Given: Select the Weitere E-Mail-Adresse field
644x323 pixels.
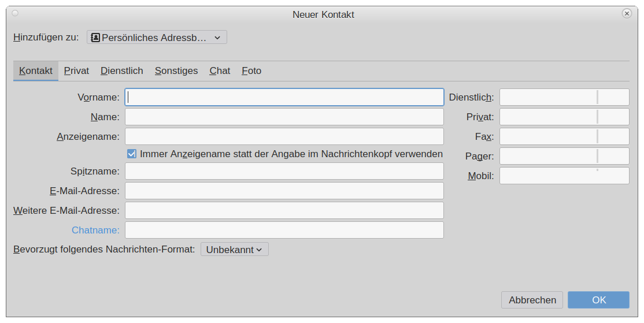Looking at the screenshot, I should click(284, 210).
